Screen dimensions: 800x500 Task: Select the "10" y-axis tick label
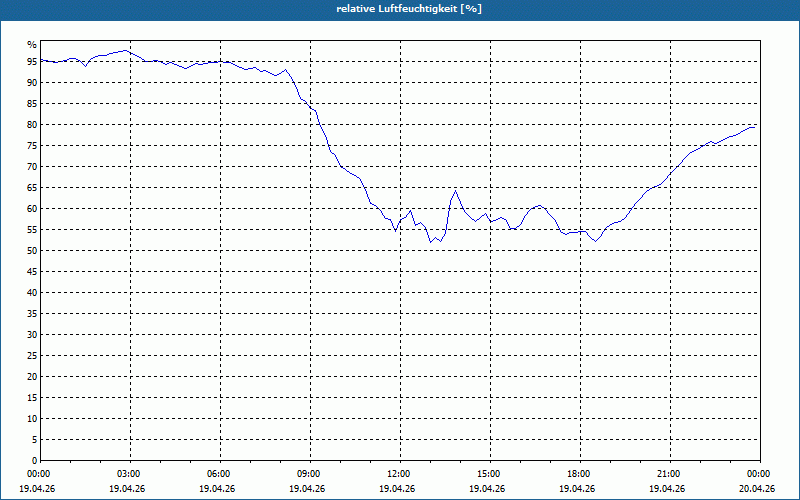click(32, 418)
